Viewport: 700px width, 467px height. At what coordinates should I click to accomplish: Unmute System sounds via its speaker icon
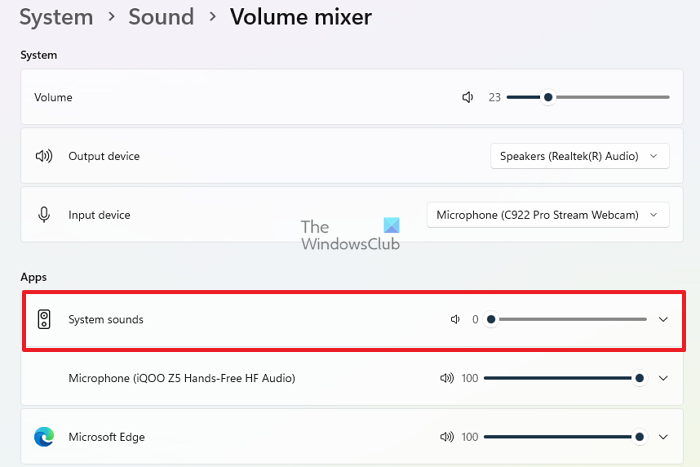click(456, 320)
